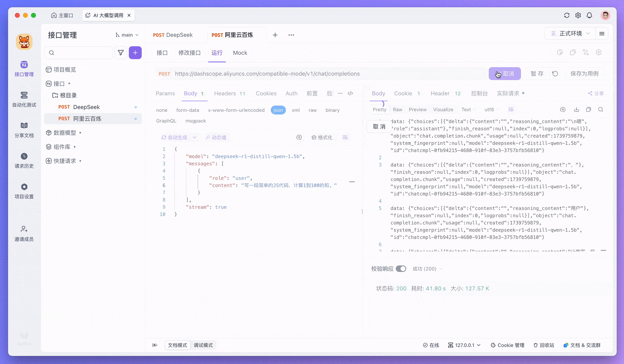Toggle the 校验响应 switch
Image resolution: width=624 pixels, height=364 pixels.
tap(401, 269)
